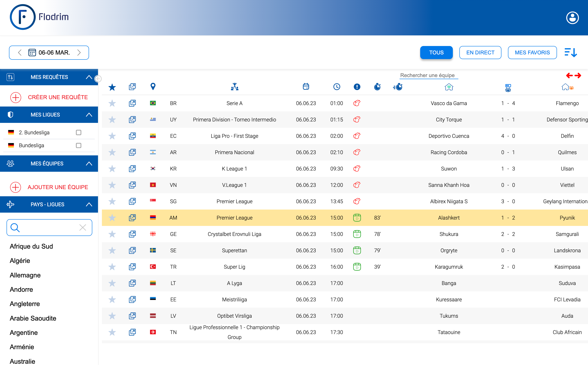Click the Flodrim logo

pos(39,17)
